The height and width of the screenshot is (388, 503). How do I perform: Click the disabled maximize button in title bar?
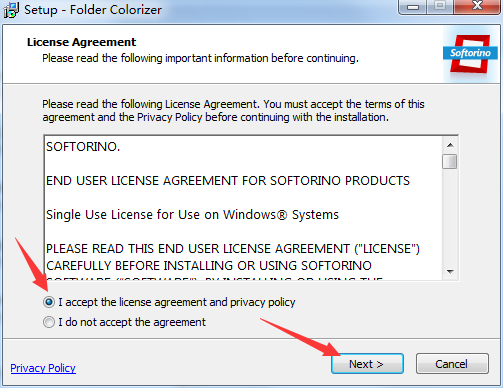pyautogui.click(x=440, y=6)
